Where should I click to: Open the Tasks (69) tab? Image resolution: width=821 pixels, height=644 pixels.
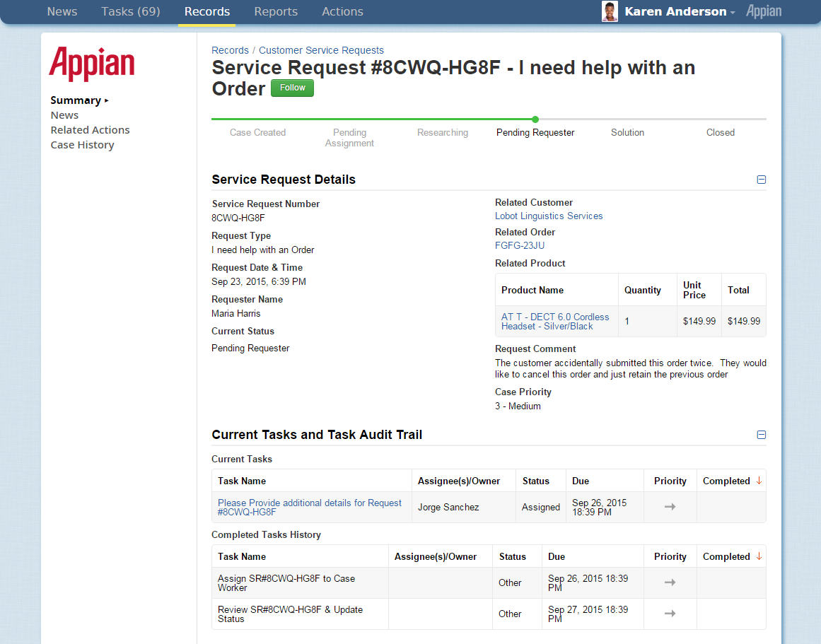(x=130, y=11)
